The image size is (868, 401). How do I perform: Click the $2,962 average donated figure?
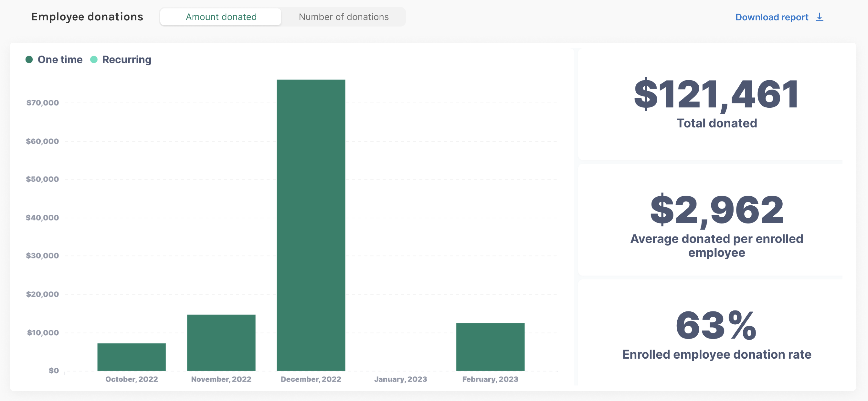pos(716,210)
